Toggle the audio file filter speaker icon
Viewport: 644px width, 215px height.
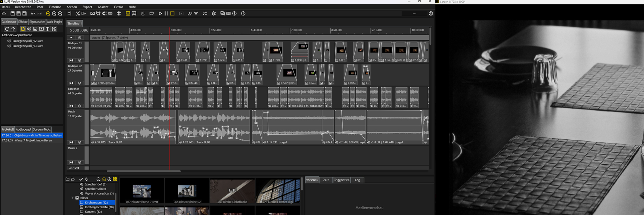29,29
